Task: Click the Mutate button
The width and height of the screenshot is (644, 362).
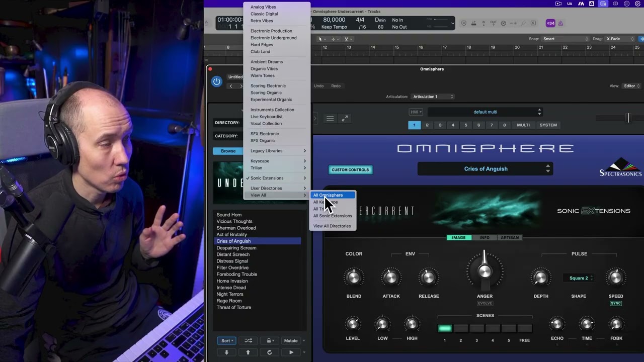Action: point(291,340)
